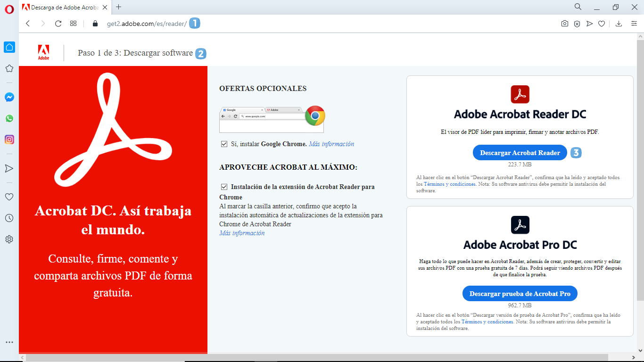Click the address bar URL get2.adobe.com
This screenshot has height=362, width=644.
(x=147, y=24)
